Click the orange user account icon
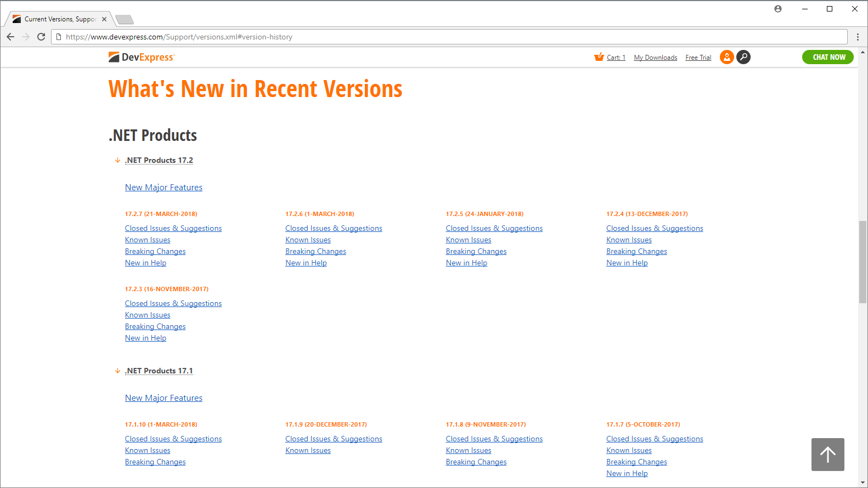Viewport: 868px width, 488px height. tap(726, 57)
